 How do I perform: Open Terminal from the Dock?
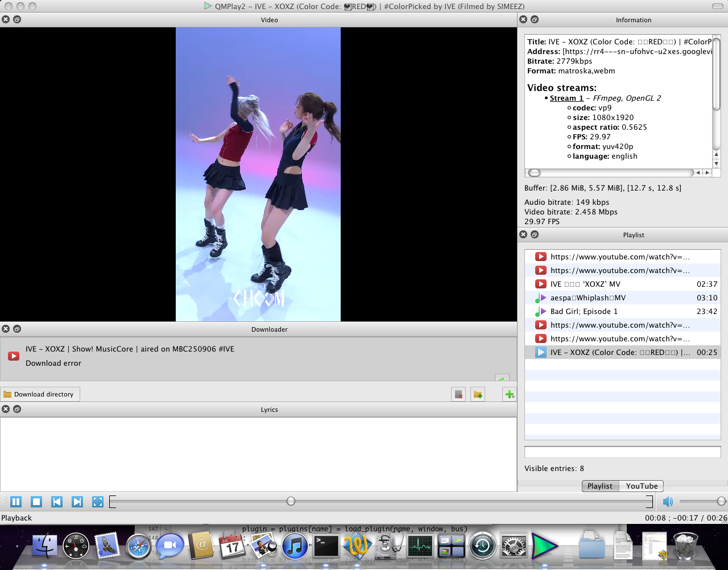click(x=326, y=546)
